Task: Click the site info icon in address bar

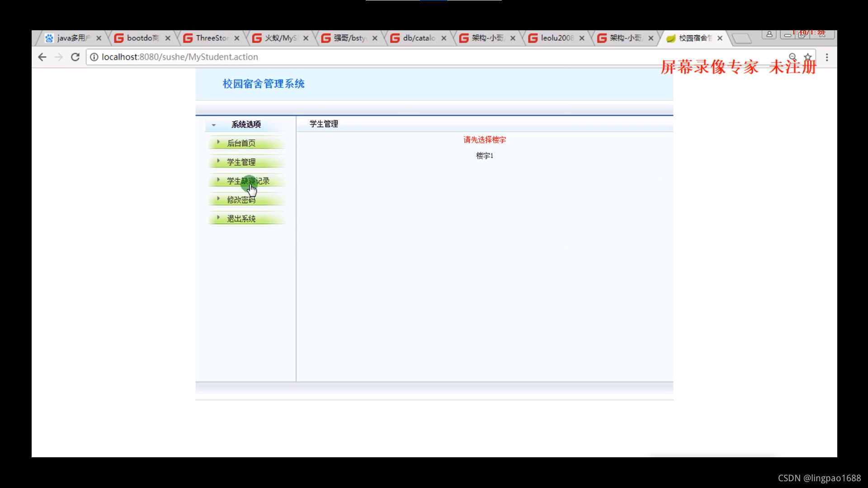Action: [94, 57]
